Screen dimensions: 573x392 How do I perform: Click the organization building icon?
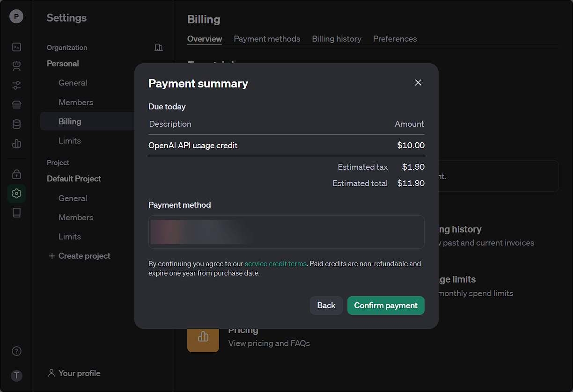[x=159, y=47]
